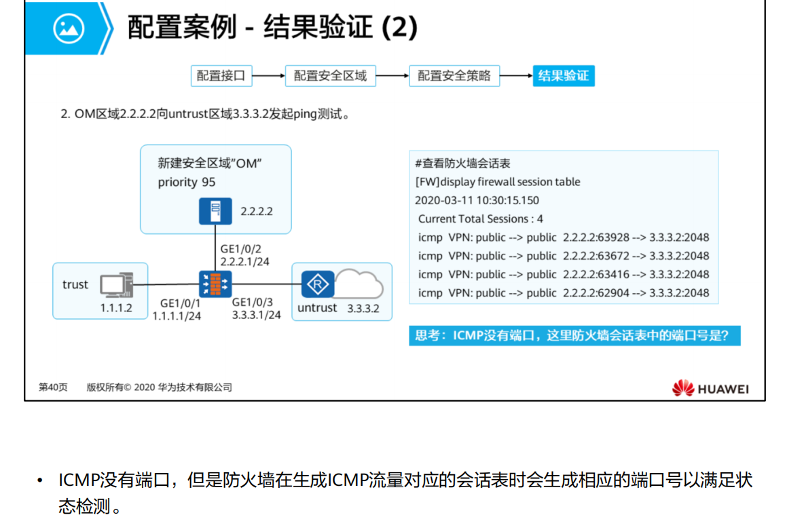The width and height of the screenshot is (787, 532).
Task: Click the firewall icon in the topology
Action: point(215,284)
